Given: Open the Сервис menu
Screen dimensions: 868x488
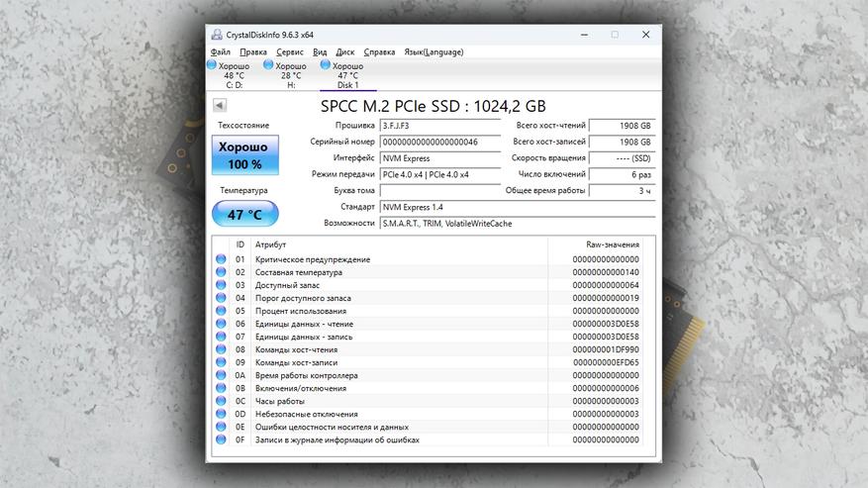Looking at the screenshot, I should coord(290,52).
